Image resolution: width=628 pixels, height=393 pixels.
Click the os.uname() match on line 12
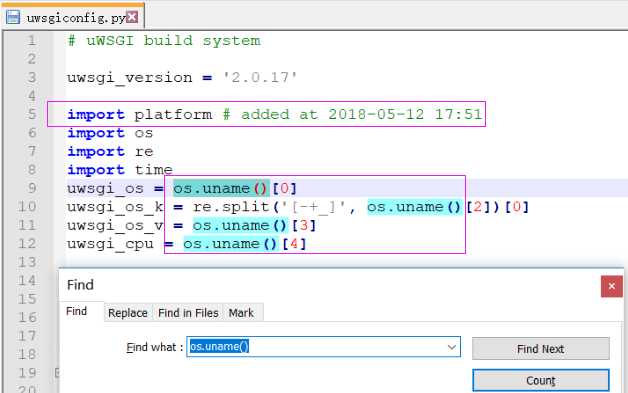[x=231, y=244]
